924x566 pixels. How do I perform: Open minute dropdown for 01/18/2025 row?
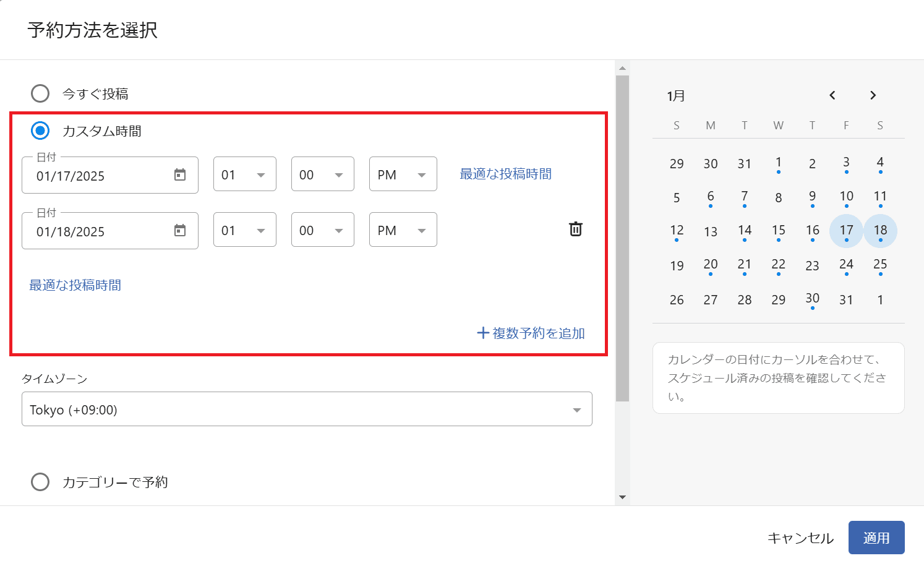[323, 229]
